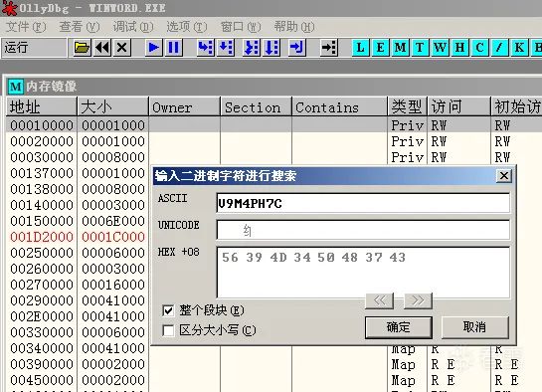Viewport: 542px width, 392px height.
Task: Open Executable modules via E button
Action: pos(380,48)
